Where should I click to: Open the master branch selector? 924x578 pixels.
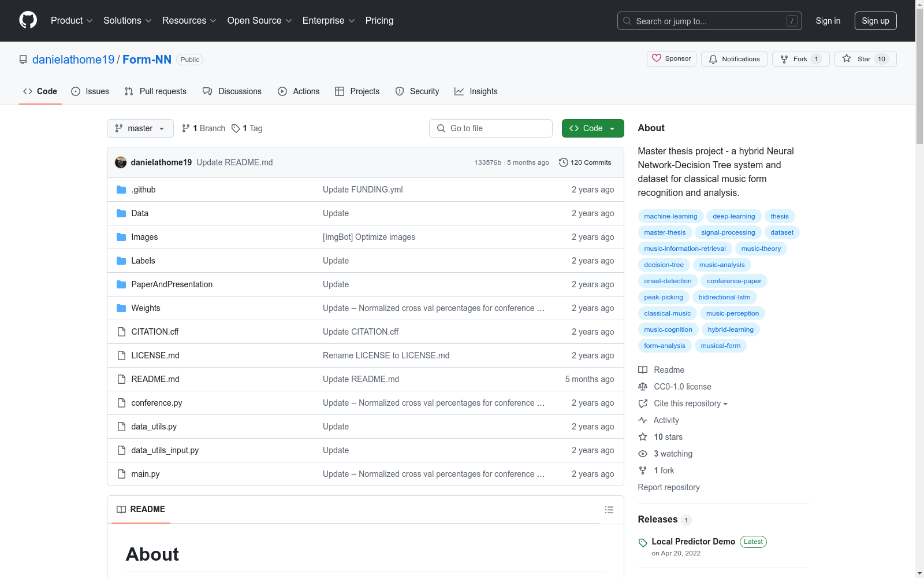(x=140, y=128)
